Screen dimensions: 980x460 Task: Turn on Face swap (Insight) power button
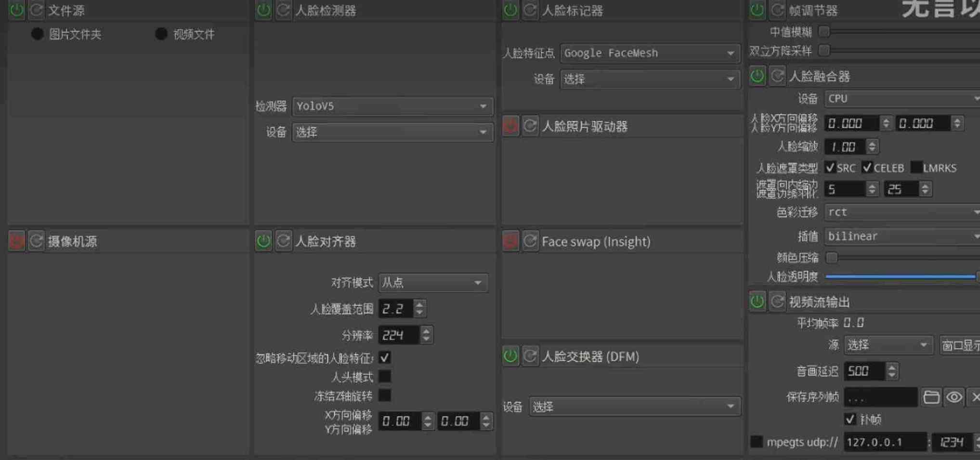(x=510, y=241)
